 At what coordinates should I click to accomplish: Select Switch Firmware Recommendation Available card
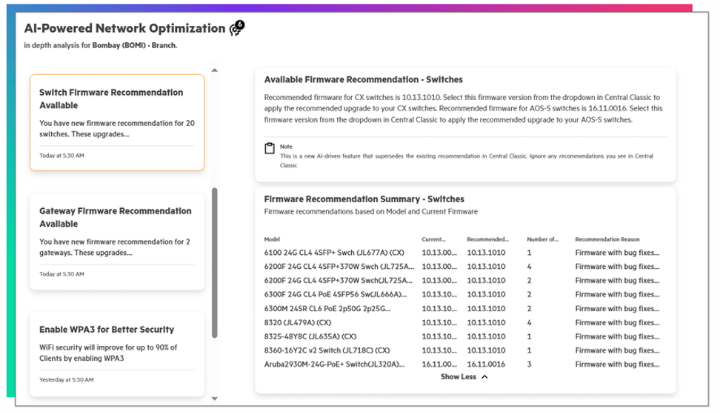click(117, 121)
